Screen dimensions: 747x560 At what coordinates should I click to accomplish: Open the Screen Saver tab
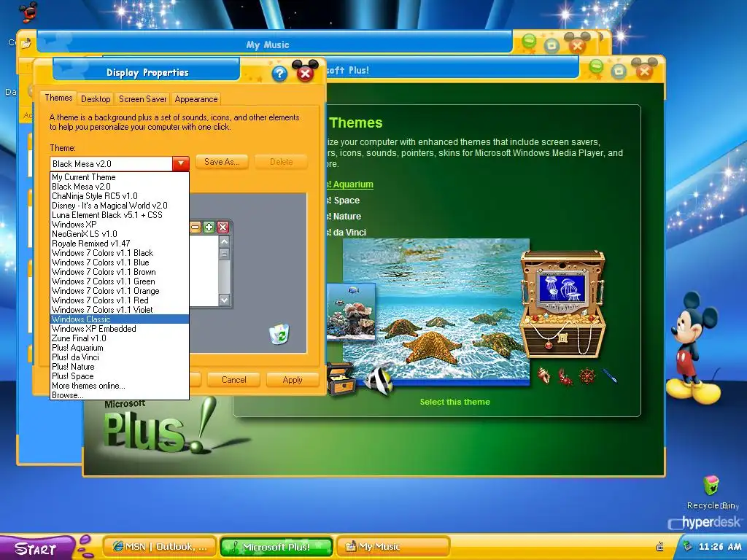pyautogui.click(x=142, y=98)
